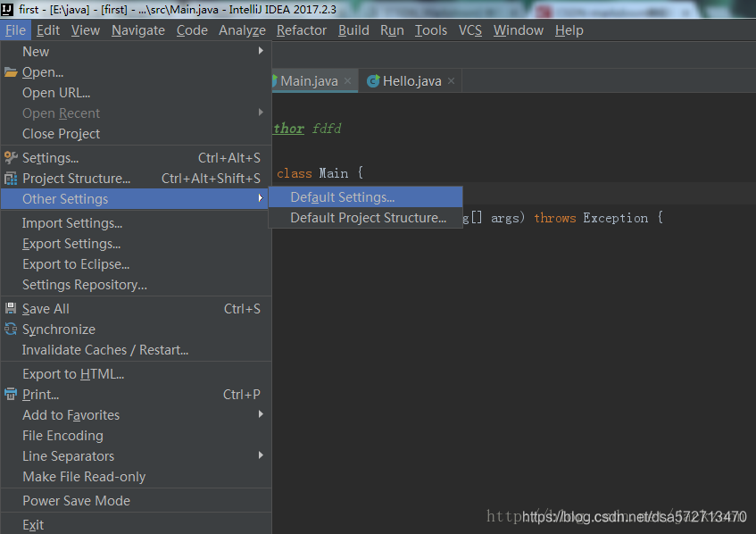The image size is (756, 534).
Task: Choose Settings... menu entry
Action: [x=136, y=158]
